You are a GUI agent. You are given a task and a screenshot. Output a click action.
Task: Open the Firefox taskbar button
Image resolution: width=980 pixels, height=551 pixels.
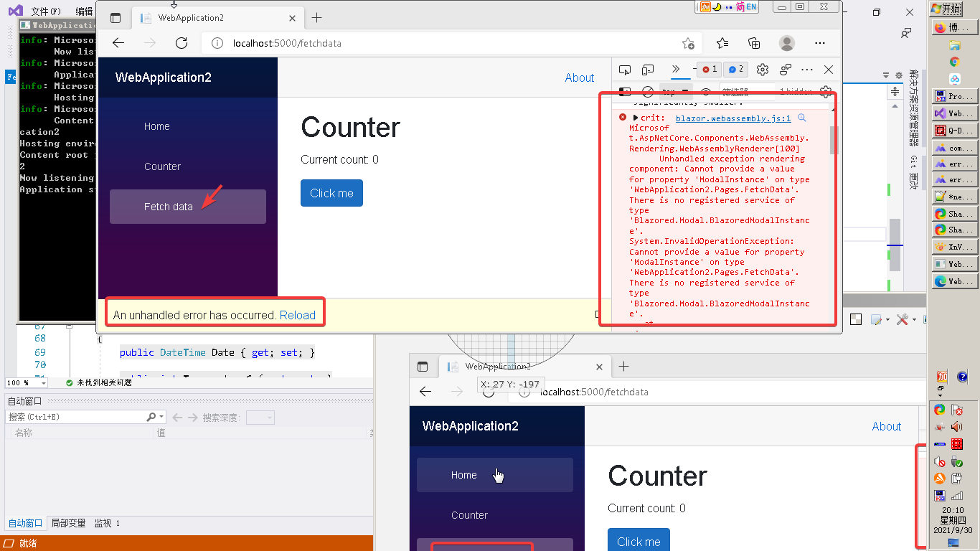click(x=955, y=27)
